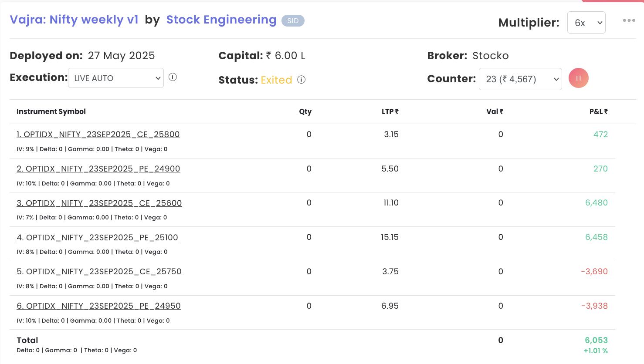Open the NIFTY 23SEP2025 CE 25800 instrument
The image size is (644, 364).
coord(98,135)
